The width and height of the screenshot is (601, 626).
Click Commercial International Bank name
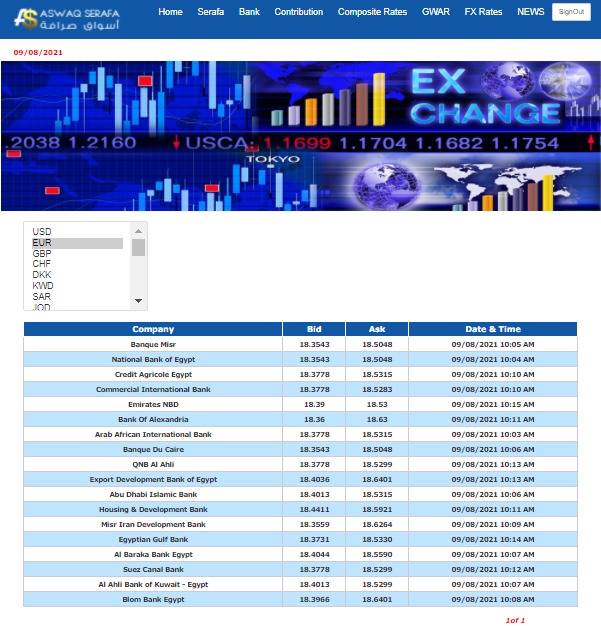[x=153, y=390]
